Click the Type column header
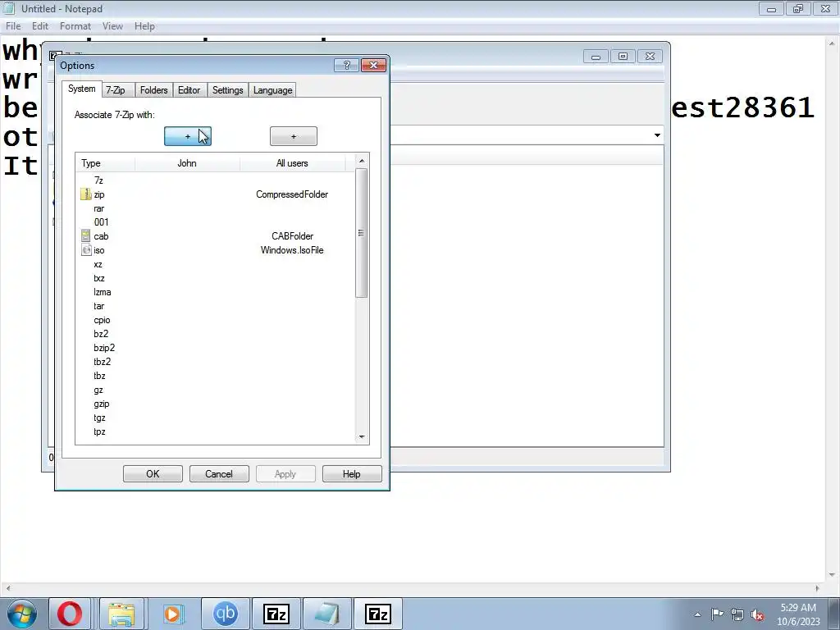 (x=106, y=163)
